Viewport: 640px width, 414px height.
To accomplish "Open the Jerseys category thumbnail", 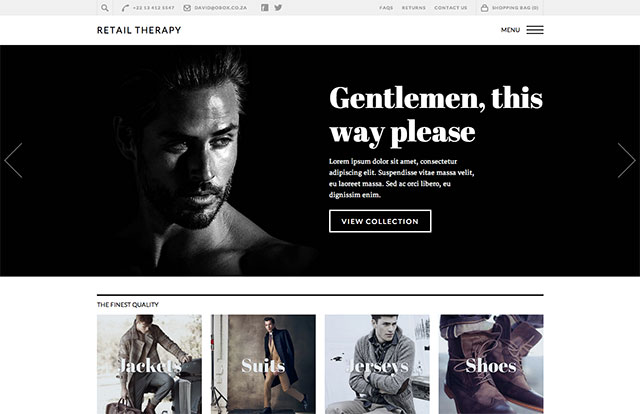I will (x=377, y=364).
